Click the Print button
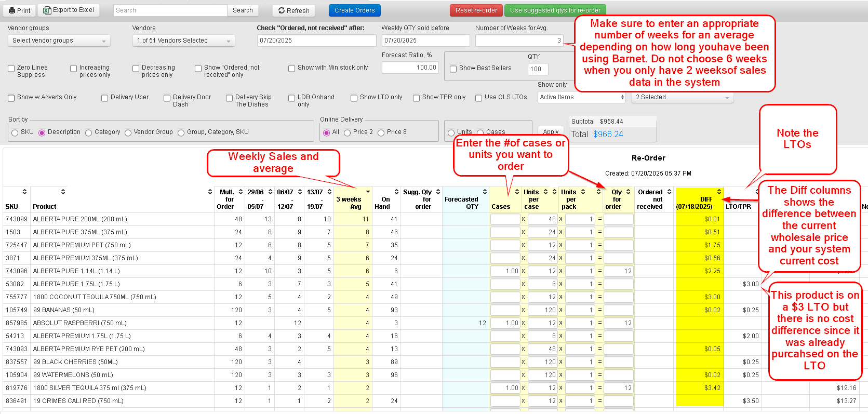Image resolution: width=868 pixels, height=414 pixels. click(x=20, y=10)
